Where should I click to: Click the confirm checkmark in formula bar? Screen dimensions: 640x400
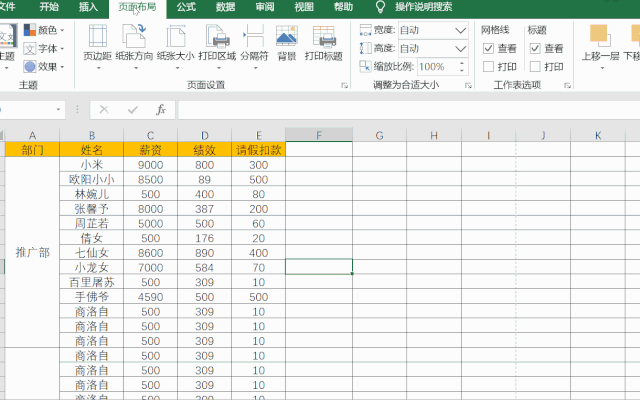[133, 109]
